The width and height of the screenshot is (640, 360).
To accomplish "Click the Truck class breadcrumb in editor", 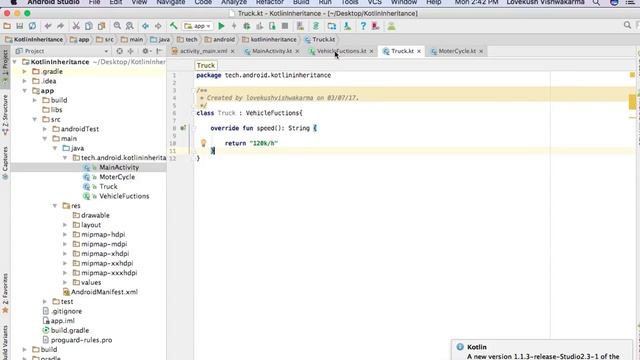I will [206, 65].
